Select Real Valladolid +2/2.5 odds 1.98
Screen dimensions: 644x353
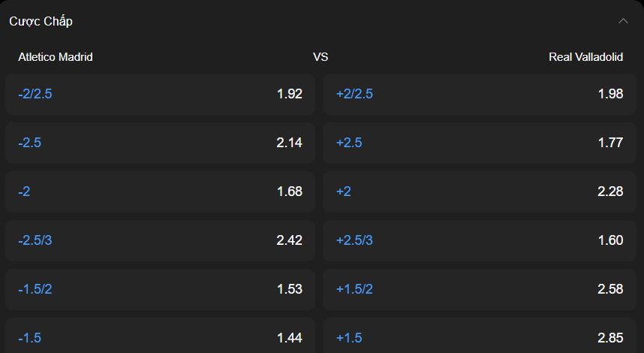[x=480, y=94]
